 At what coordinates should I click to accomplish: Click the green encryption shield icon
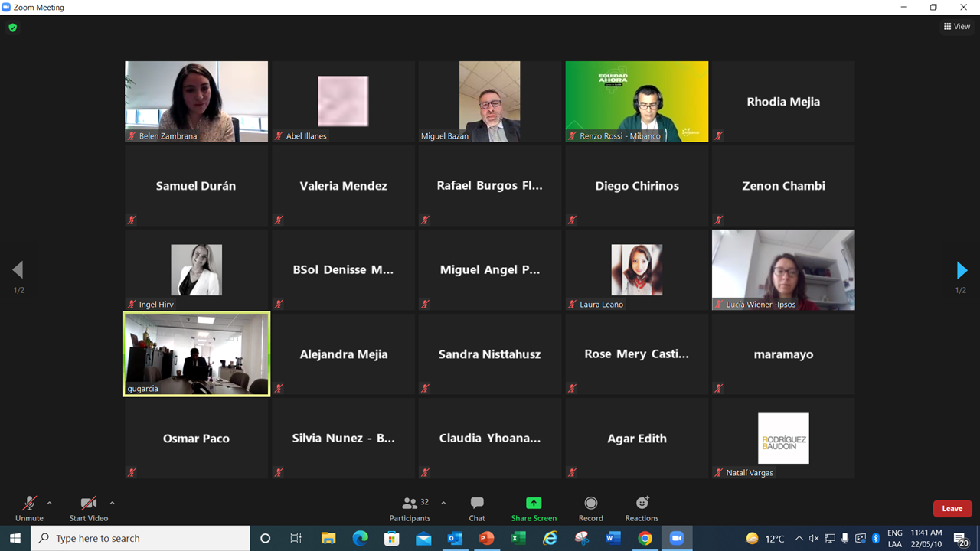tap(12, 28)
